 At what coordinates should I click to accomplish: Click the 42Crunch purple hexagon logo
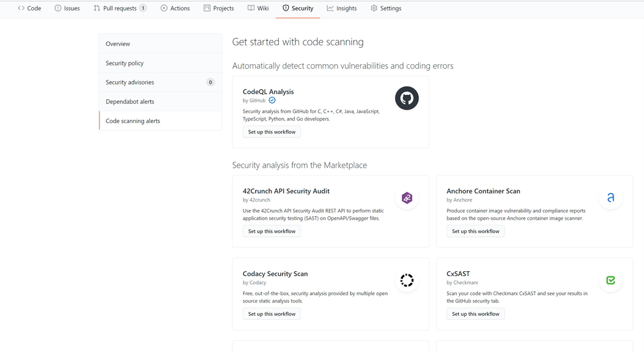click(x=407, y=198)
